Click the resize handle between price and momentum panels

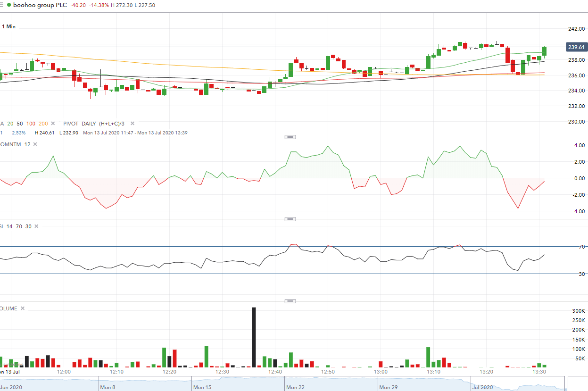pos(290,137)
